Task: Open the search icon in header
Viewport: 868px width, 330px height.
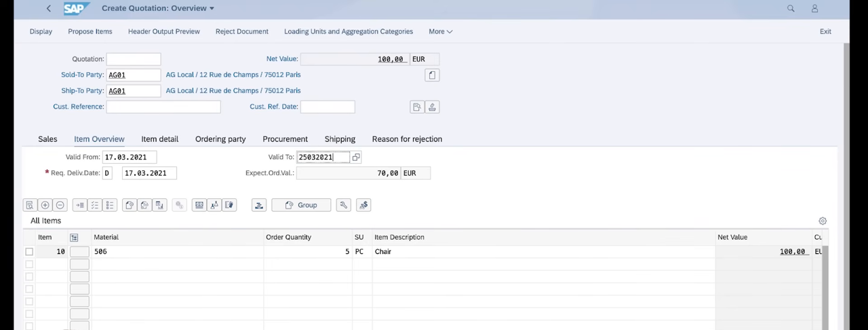Action: point(791,8)
